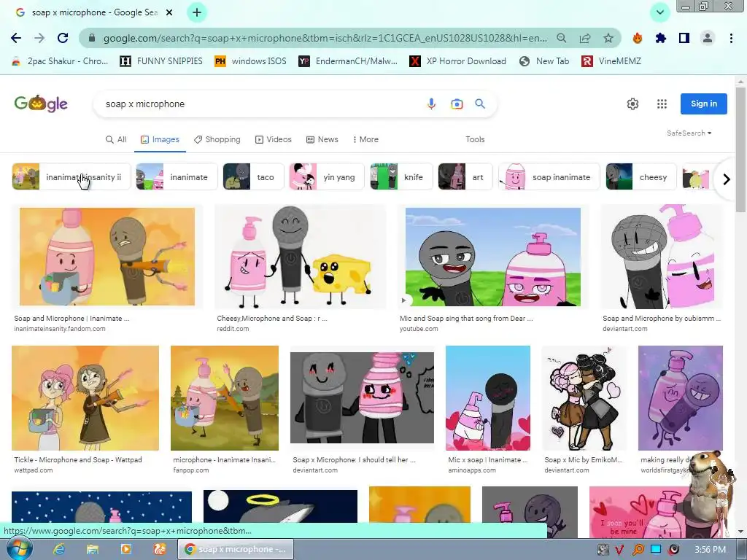The height and width of the screenshot is (560, 747).
Task: Open Soap x Mic by EmikoM image
Action: pyautogui.click(x=584, y=398)
